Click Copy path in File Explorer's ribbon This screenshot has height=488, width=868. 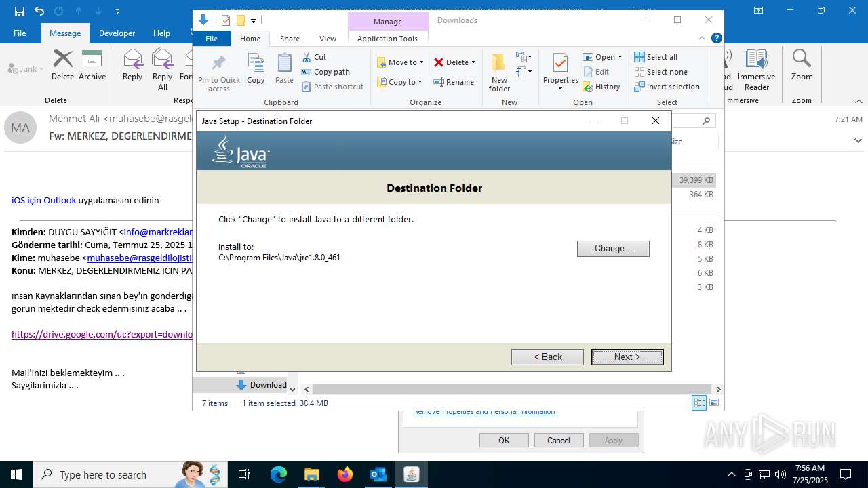tap(325, 72)
